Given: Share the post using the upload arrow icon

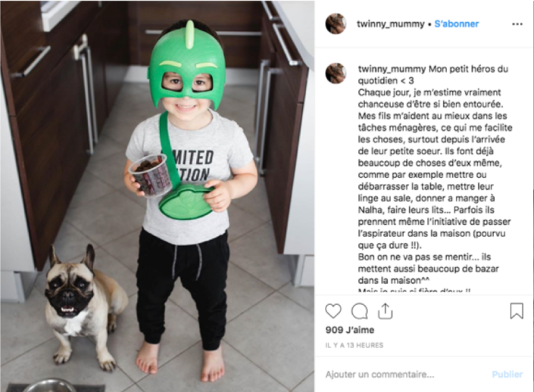Looking at the screenshot, I should [386, 311].
